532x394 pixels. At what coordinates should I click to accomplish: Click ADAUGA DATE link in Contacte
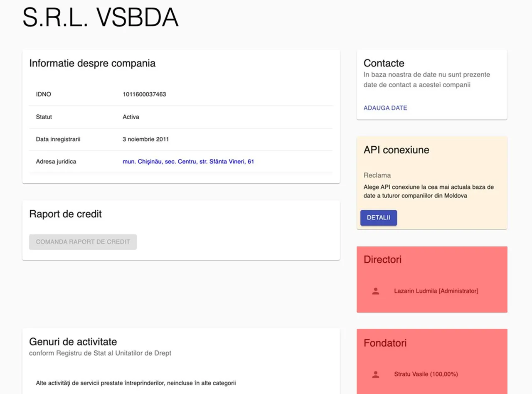tap(385, 108)
